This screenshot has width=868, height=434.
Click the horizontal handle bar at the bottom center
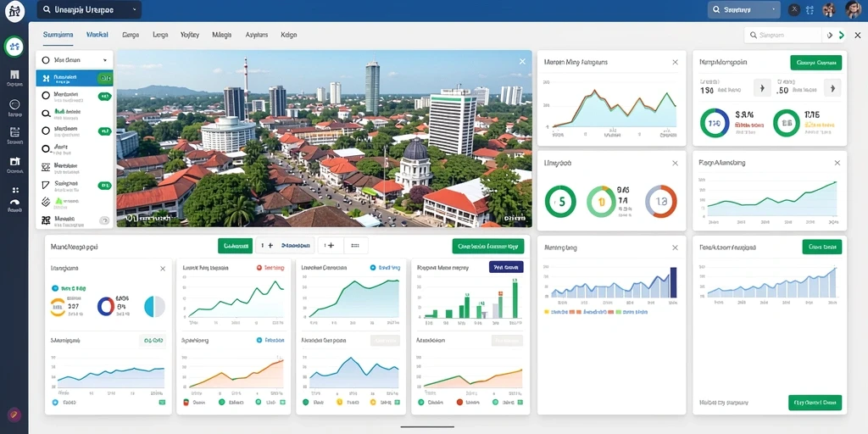coord(427,427)
